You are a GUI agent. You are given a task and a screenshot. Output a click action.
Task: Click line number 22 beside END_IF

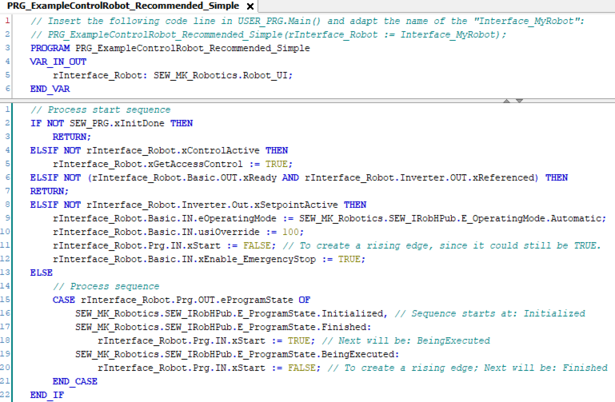[x=9, y=395]
